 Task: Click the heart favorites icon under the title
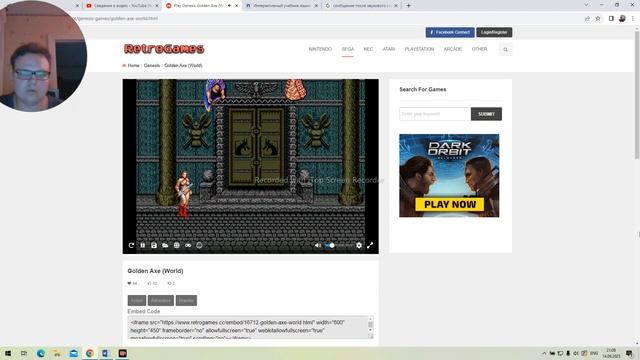coord(130,283)
